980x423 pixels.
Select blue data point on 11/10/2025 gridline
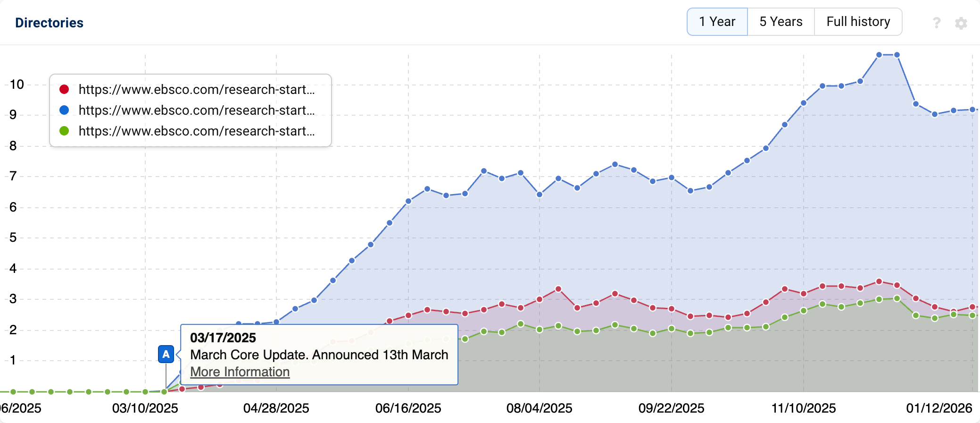coord(804,103)
